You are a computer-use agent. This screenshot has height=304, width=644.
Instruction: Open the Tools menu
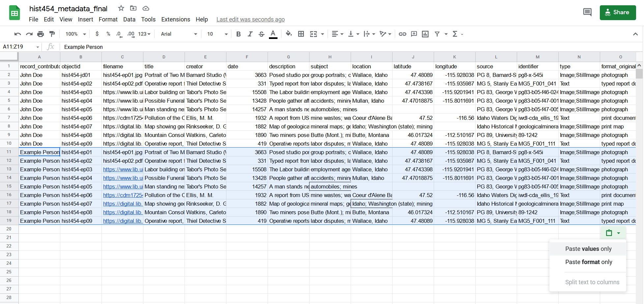[148, 19]
